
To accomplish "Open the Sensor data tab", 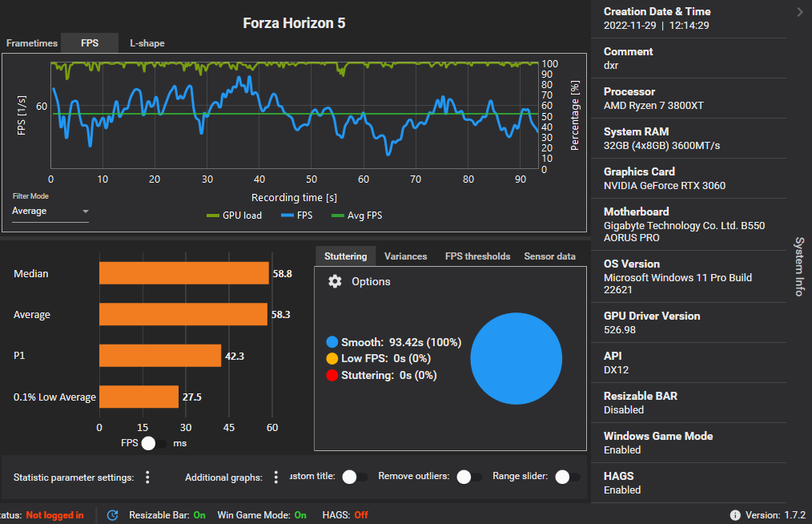I will click(549, 256).
